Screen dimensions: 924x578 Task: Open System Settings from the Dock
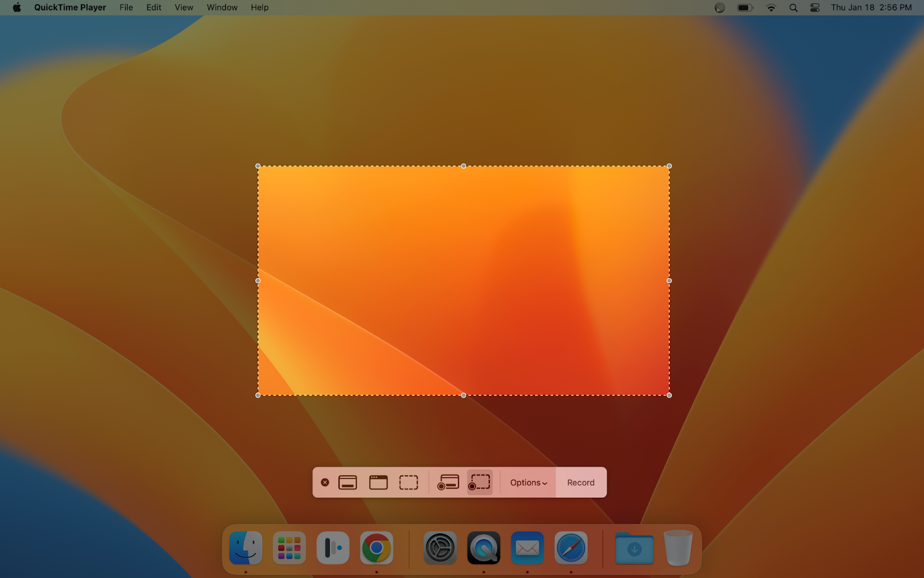tap(440, 548)
